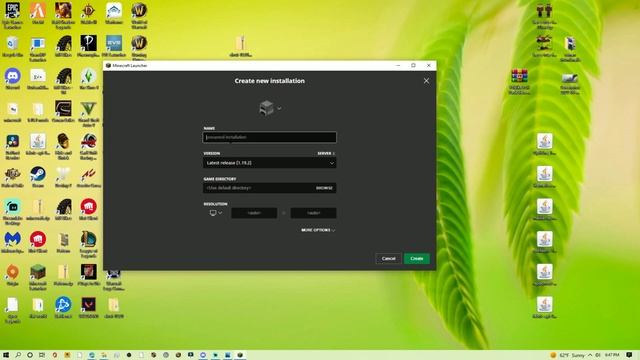This screenshot has height=360, width=640.
Task: Select the Steam desktop icon
Action: 38,177
